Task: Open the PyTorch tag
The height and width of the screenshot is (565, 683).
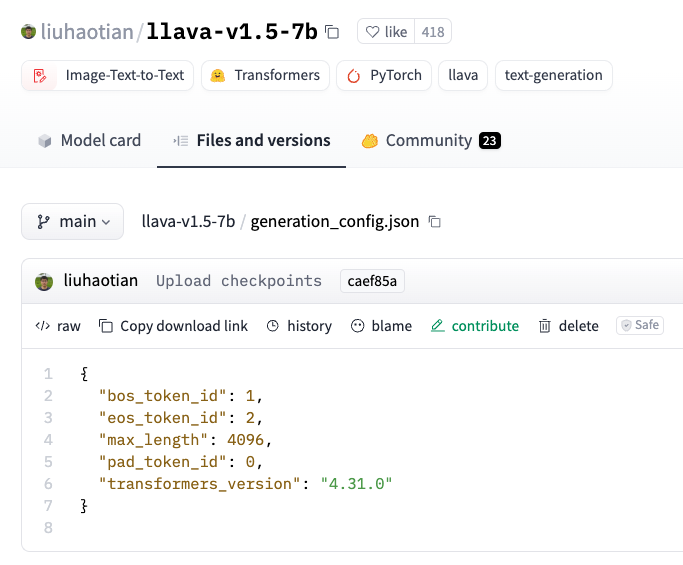Action: (x=384, y=75)
